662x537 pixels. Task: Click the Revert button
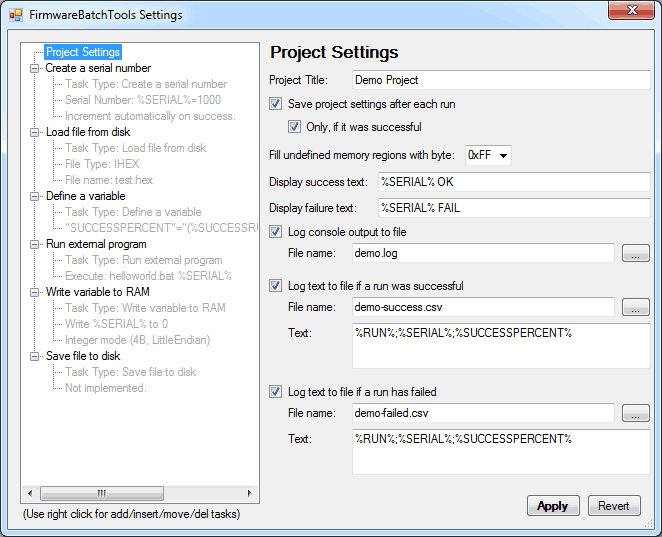[614, 506]
